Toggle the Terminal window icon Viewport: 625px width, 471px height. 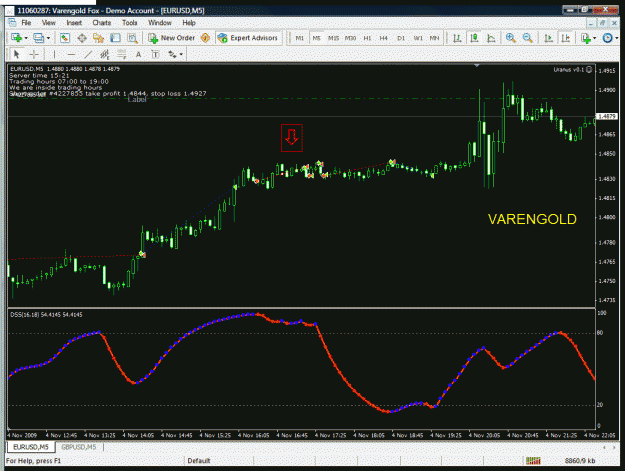[115, 38]
